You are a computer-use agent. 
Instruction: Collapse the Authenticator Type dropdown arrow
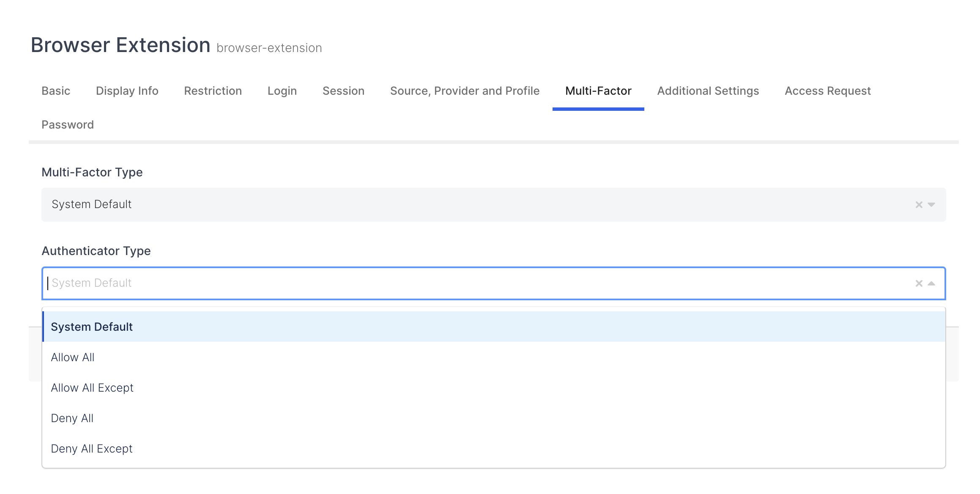pyautogui.click(x=931, y=283)
